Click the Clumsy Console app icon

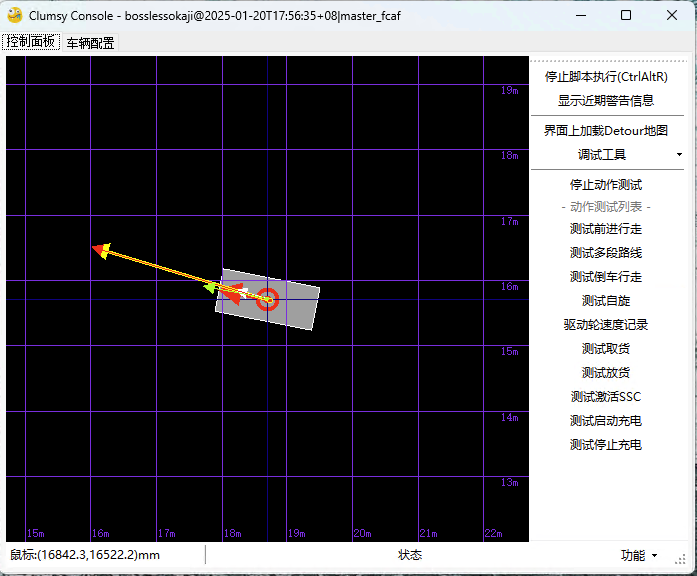point(15,15)
